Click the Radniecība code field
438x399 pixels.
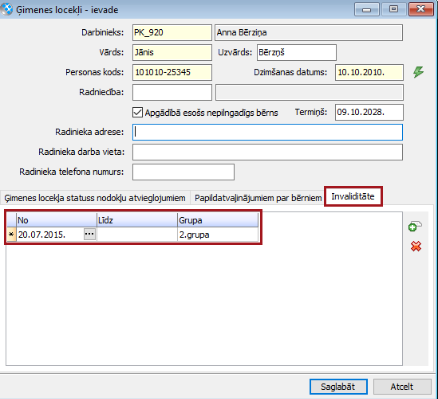[x=172, y=92]
